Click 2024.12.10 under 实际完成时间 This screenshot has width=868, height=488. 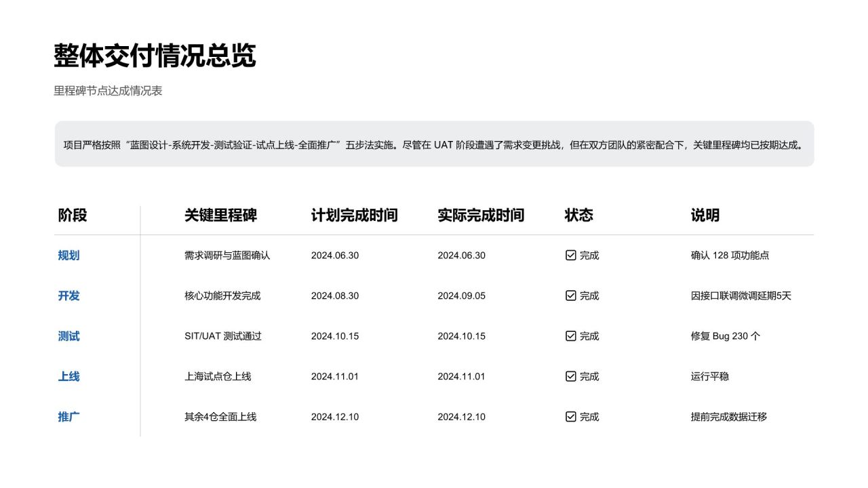[461, 417]
